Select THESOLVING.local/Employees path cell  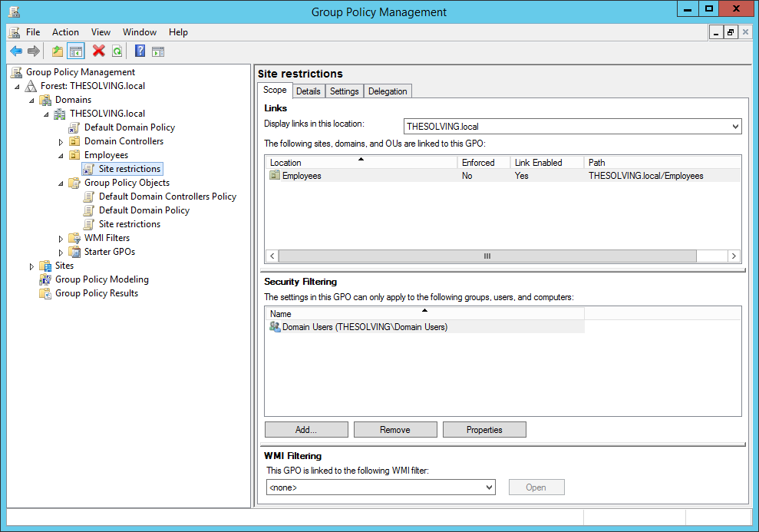point(645,176)
